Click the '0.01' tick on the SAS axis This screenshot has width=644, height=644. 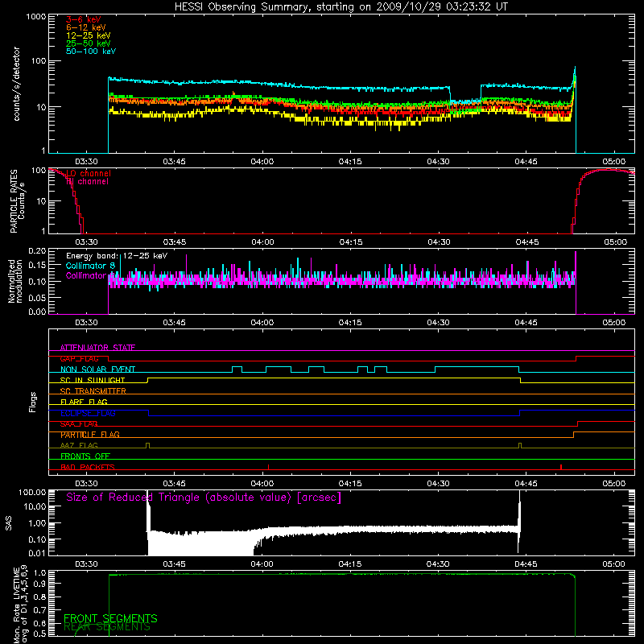point(37,553)
